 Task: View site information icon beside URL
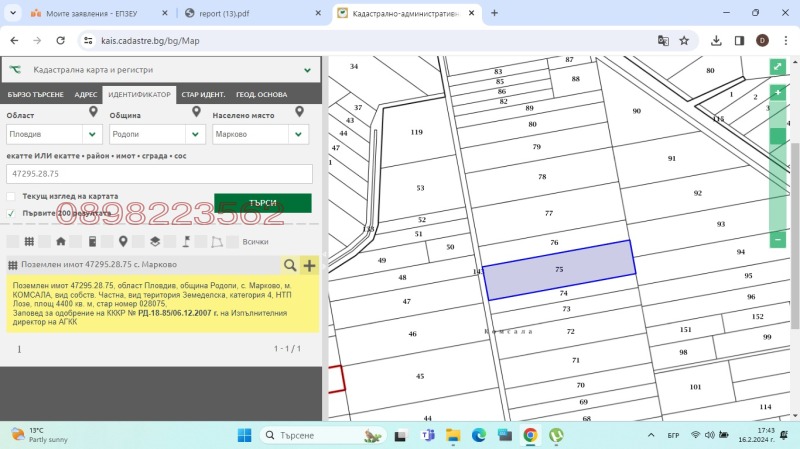tap(88, 41)
